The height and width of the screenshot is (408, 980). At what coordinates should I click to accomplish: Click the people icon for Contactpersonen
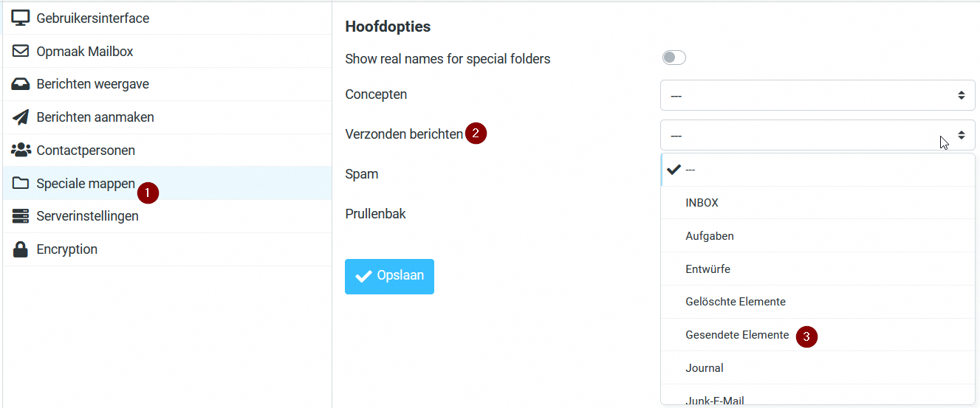(x=20, y=151)
